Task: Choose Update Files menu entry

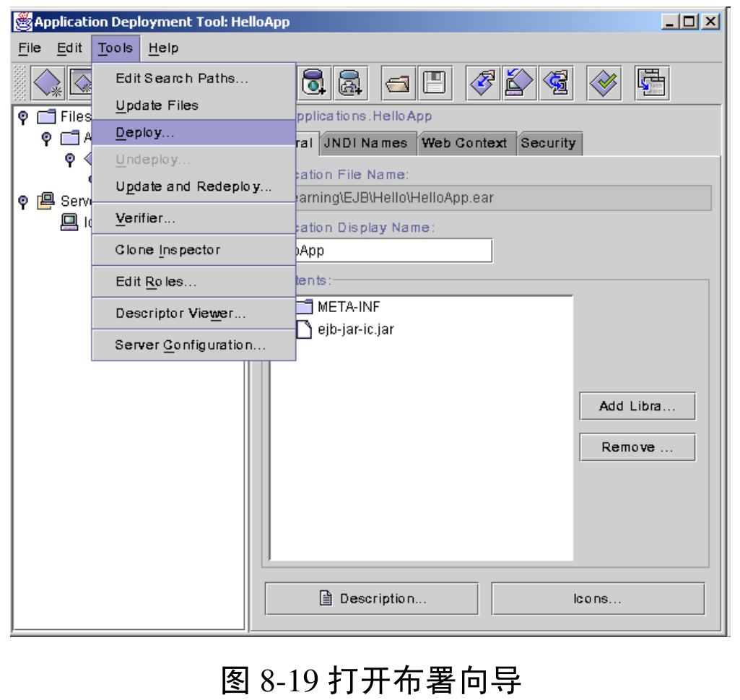Action: [193, 105]
